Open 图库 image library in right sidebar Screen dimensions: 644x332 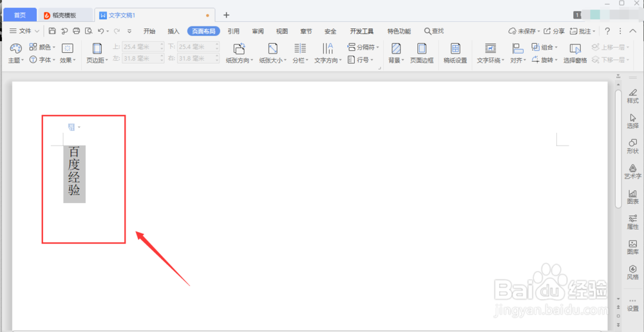click(x=632, y=248)
